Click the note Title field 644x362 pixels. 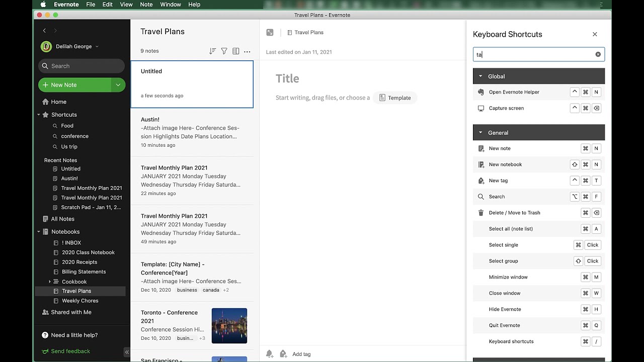coord(287,78)
